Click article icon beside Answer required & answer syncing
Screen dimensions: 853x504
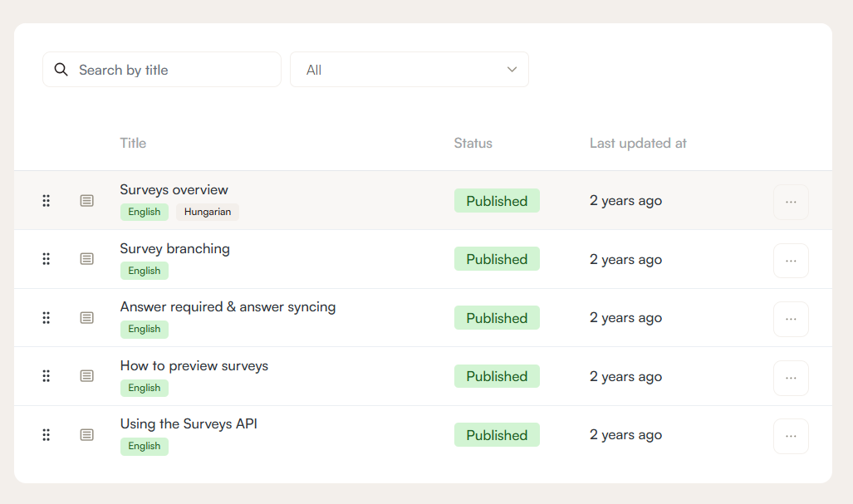pyautogui.click(x=86, y=318)
